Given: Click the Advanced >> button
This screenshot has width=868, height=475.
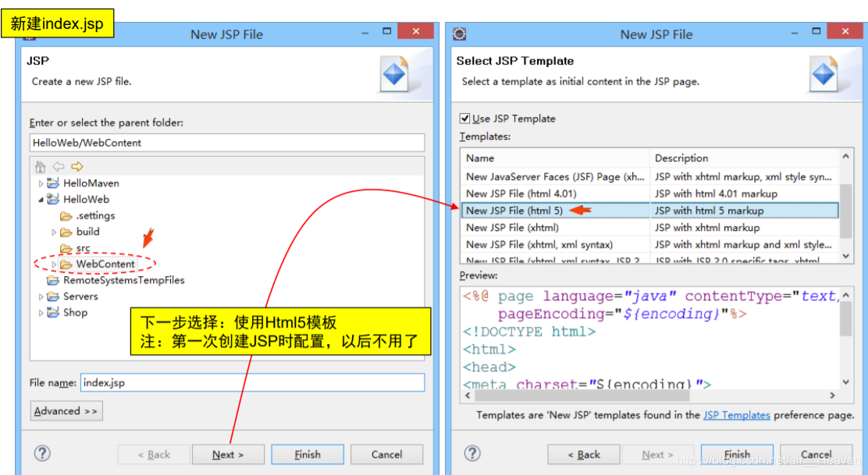Looking at the screenshot, I should tap(66, 411).
